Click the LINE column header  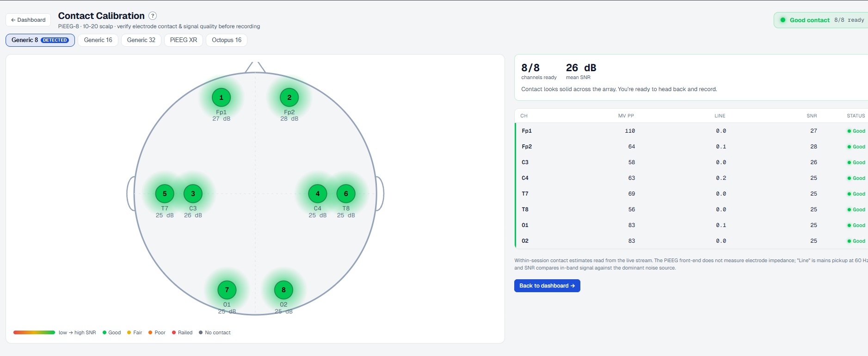(x=720, y=116)
